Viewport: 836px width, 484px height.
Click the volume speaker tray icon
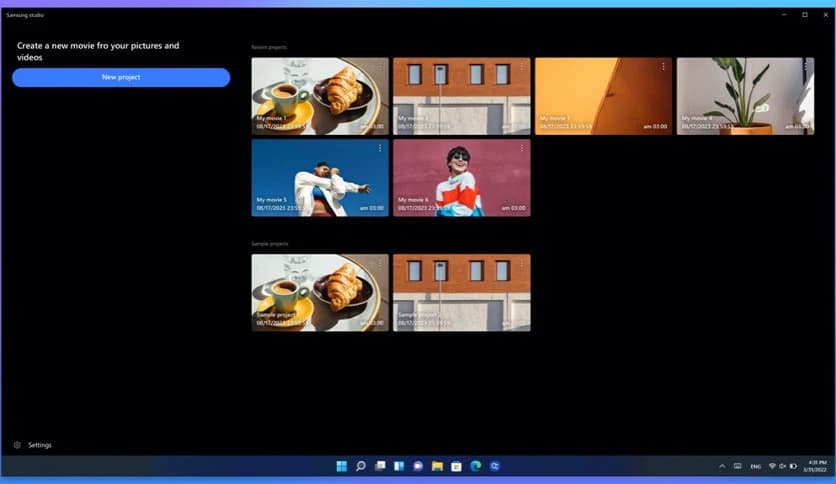[782, 466]
